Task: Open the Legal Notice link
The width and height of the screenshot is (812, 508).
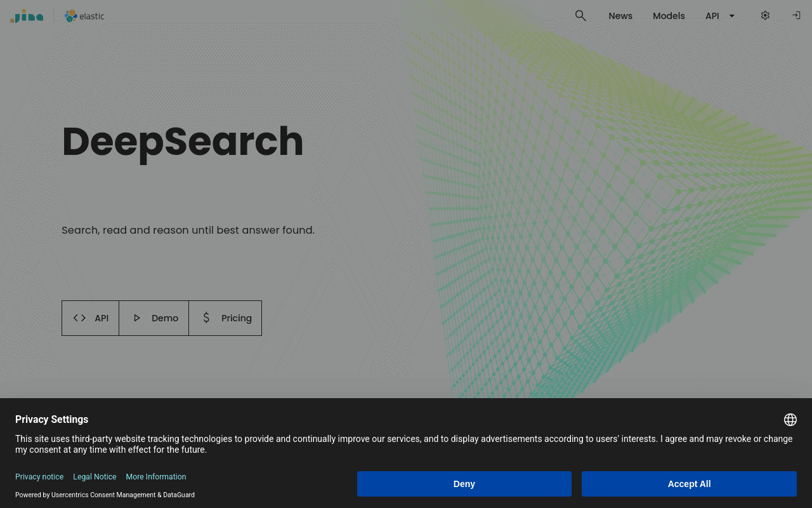Action: tap(95, 477)
